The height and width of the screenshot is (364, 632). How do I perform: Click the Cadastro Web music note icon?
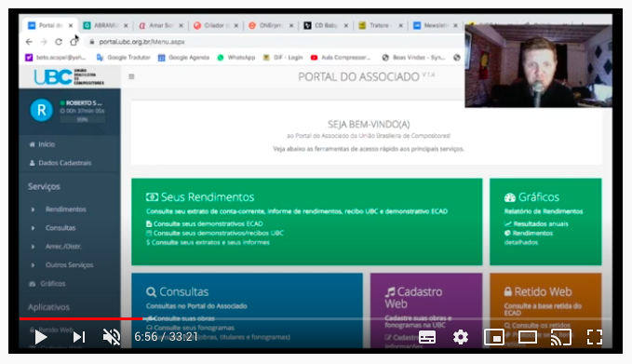pos(390,291)
